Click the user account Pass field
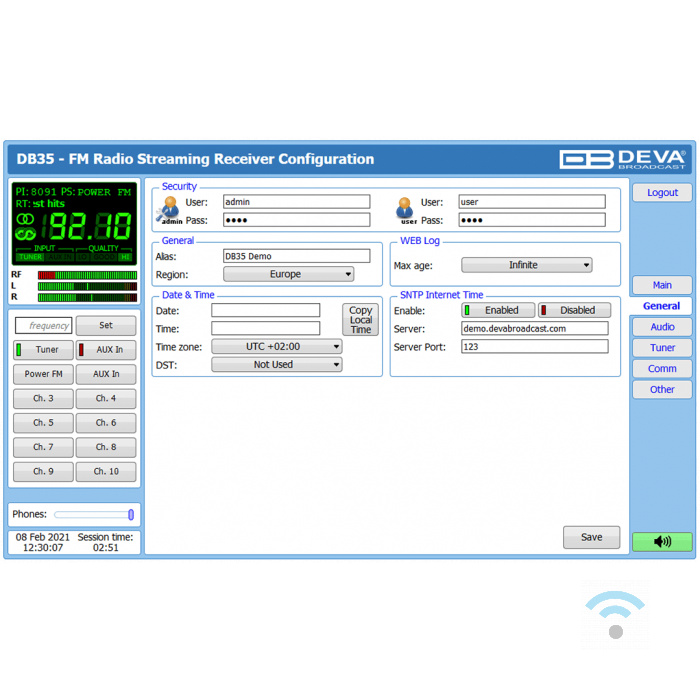Screen dimensions: 700x700 tap(532, 220)
